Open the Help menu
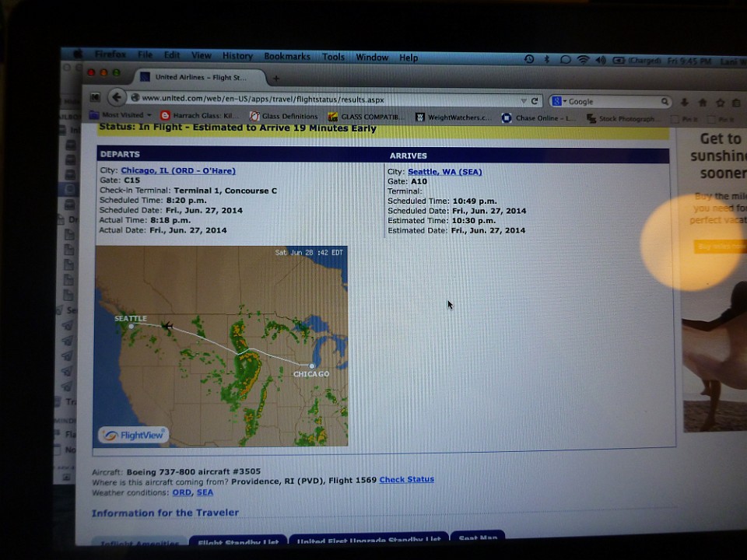747x560 pixels. (409, 58)
